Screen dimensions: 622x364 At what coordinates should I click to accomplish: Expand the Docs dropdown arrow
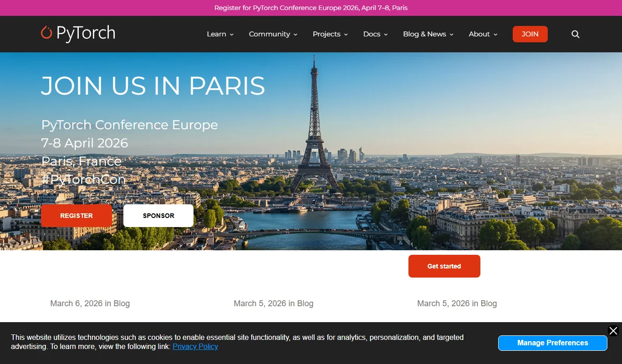(386, 35)
